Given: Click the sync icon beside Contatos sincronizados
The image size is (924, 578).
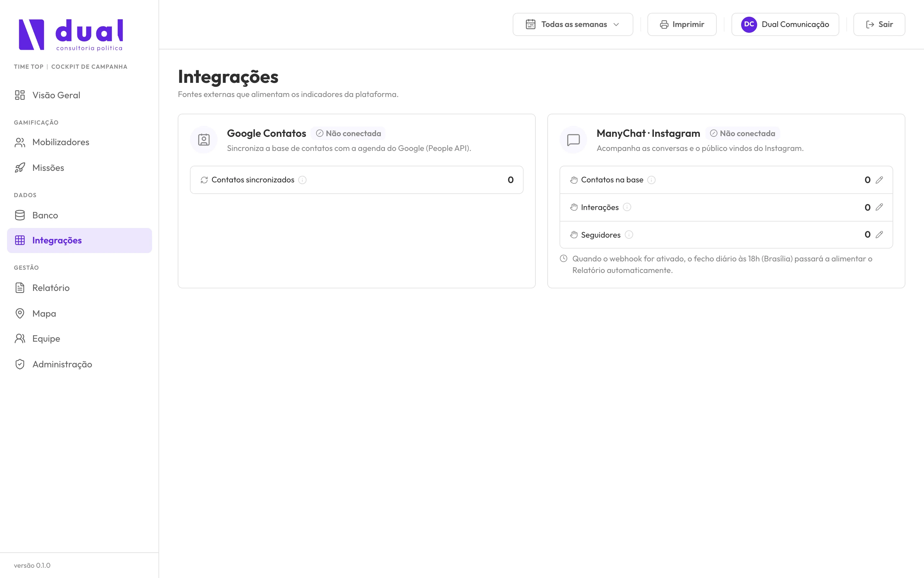Looking at the screenshot, I should (204, 180).
